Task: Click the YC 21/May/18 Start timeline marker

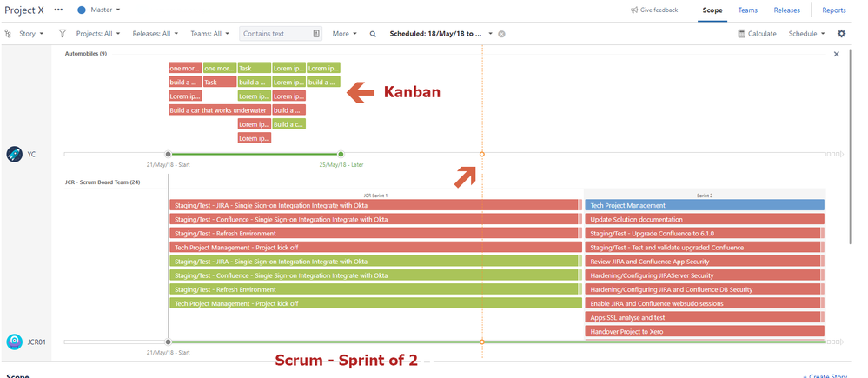Action: tap(169, 154)
